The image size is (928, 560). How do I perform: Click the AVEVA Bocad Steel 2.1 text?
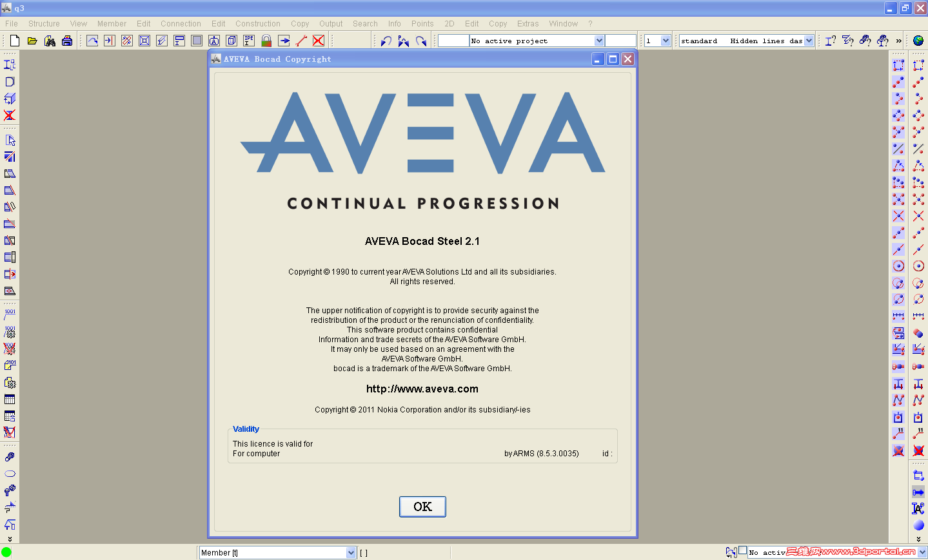coord(422,241)
